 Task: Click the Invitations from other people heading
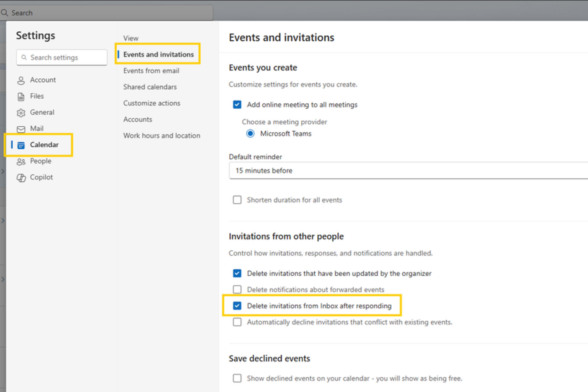click(286, 236)
